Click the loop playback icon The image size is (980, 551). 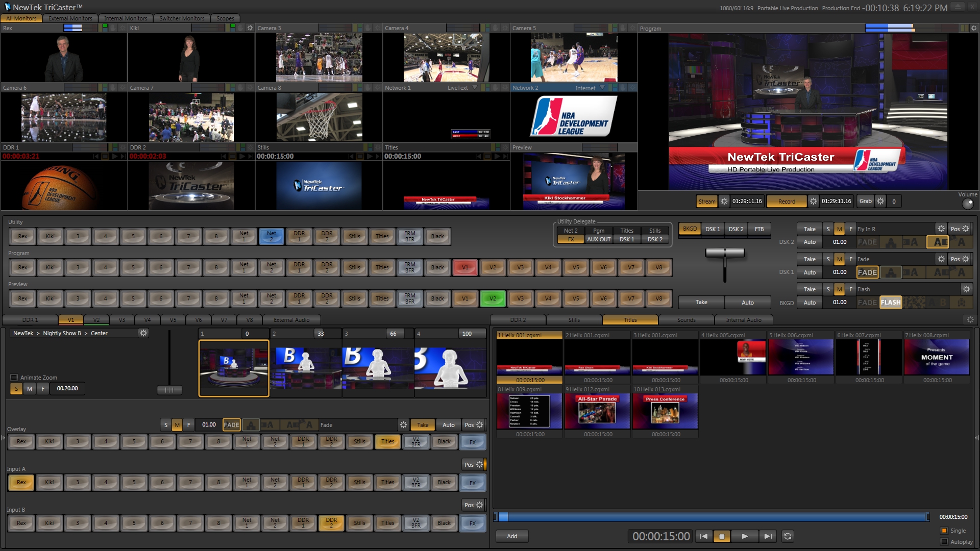click(x=788, y=536)
